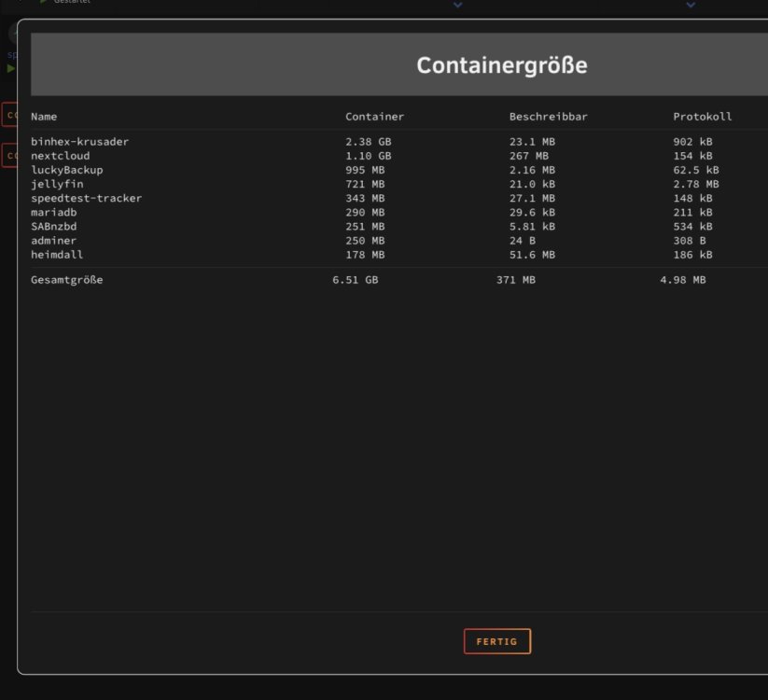
Task: Select the 21.0 kB writable value
Action: (x=533, y=184)
